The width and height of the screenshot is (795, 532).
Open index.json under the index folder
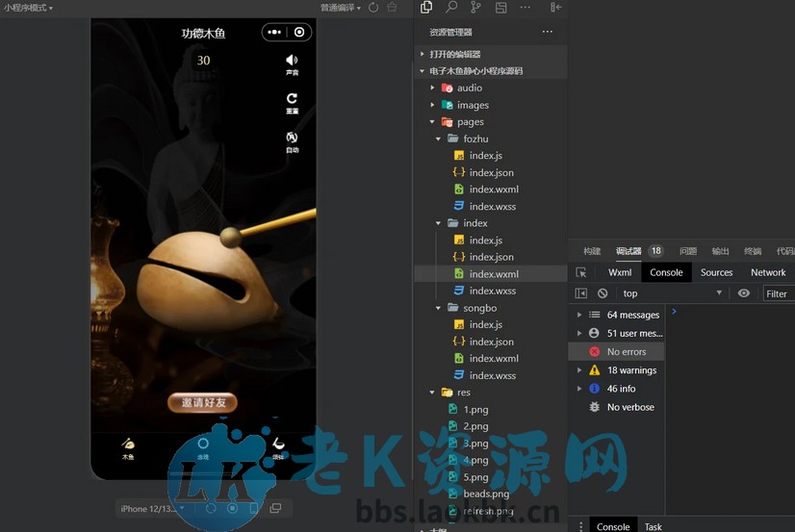tap(491, 257)
